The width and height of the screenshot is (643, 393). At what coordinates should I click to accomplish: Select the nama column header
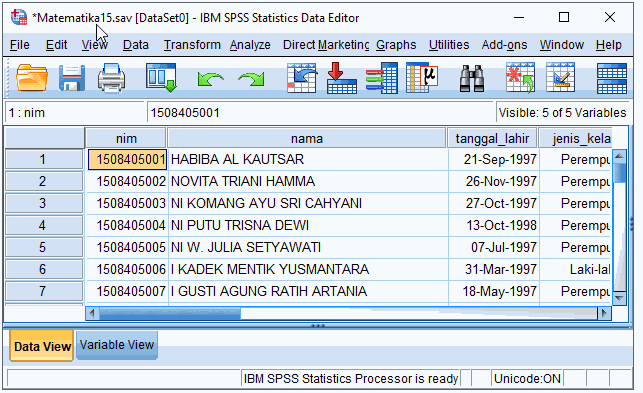click(x=307, y=139)
